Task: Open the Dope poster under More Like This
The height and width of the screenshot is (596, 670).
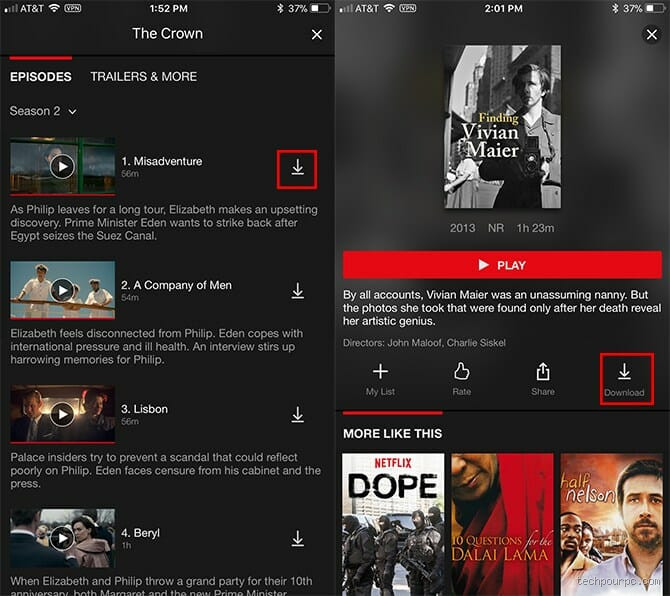Action: (x=393, y=525)
